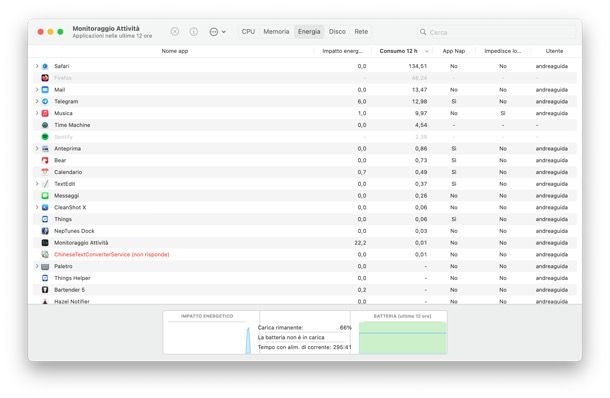Expand the Safari process group
The height and width of the screenshot is (398, 610).
point(37,66)
